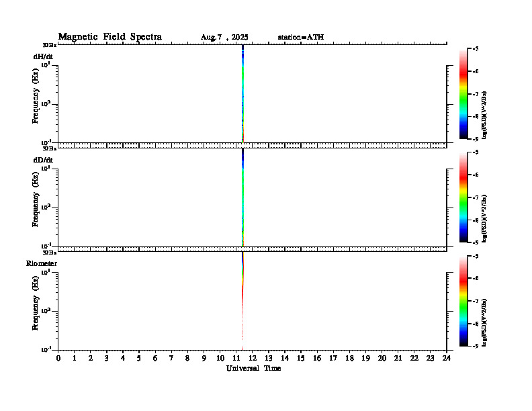Click hour "4" on the Universal Time axis

(123, 358)
